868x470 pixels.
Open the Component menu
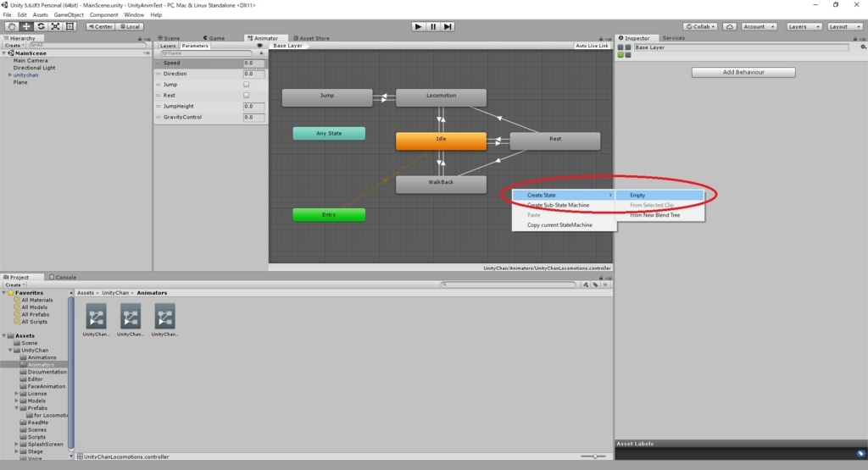pyautogui.click(x=103, y=15)
